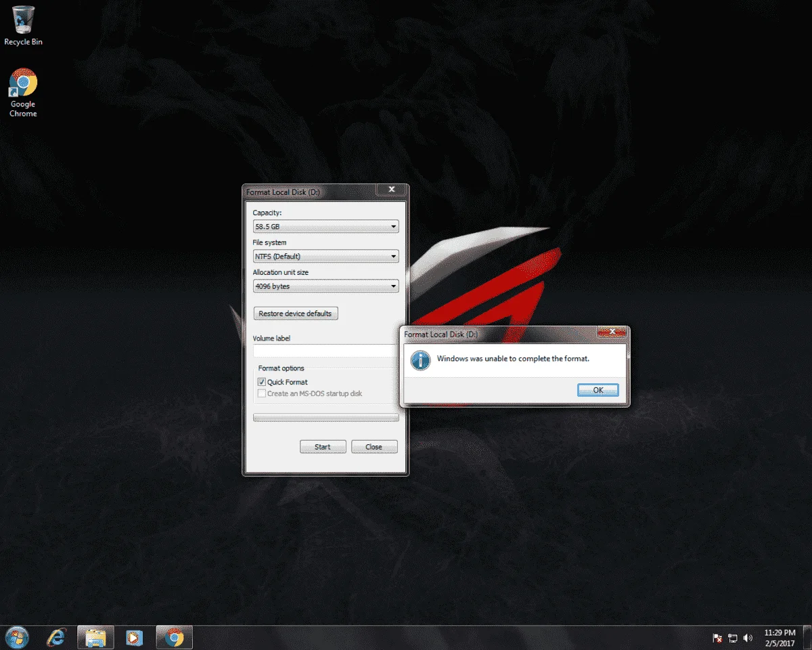
Task: Open Windows Media Player from taskbar
Action: click(134, 638)
